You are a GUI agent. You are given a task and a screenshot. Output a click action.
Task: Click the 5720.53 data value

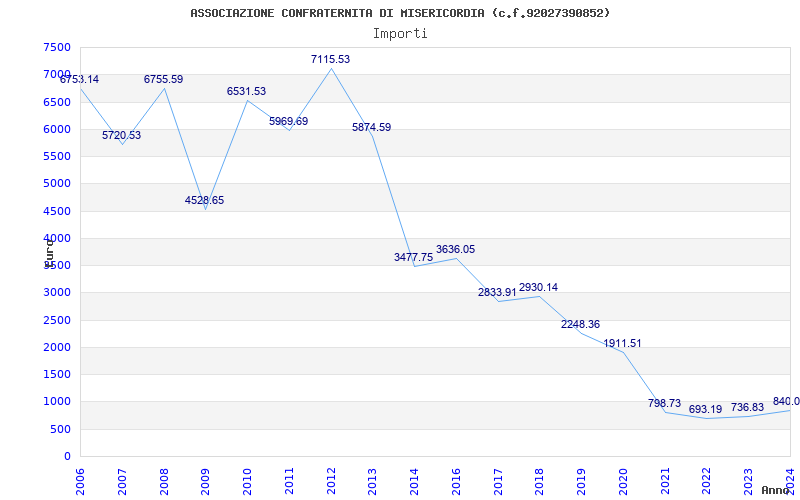click(x=121, y=136)
